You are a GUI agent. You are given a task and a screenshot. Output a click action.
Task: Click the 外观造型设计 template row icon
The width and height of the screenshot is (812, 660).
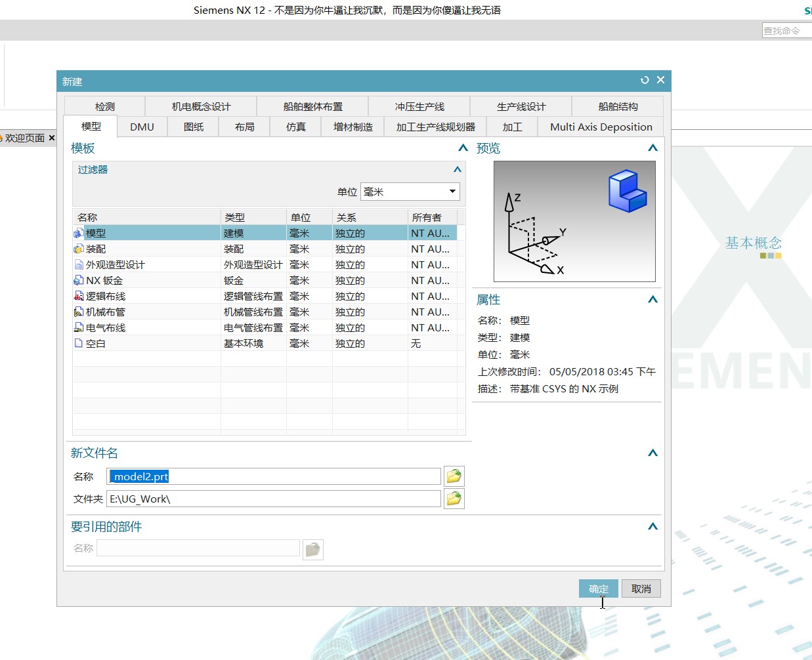[79, 264]
